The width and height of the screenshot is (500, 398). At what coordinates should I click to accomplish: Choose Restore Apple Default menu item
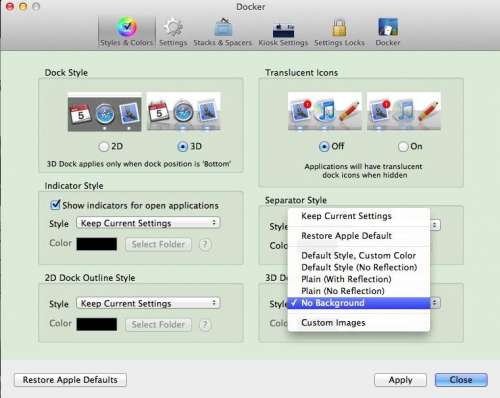click(x=359, y=236)
